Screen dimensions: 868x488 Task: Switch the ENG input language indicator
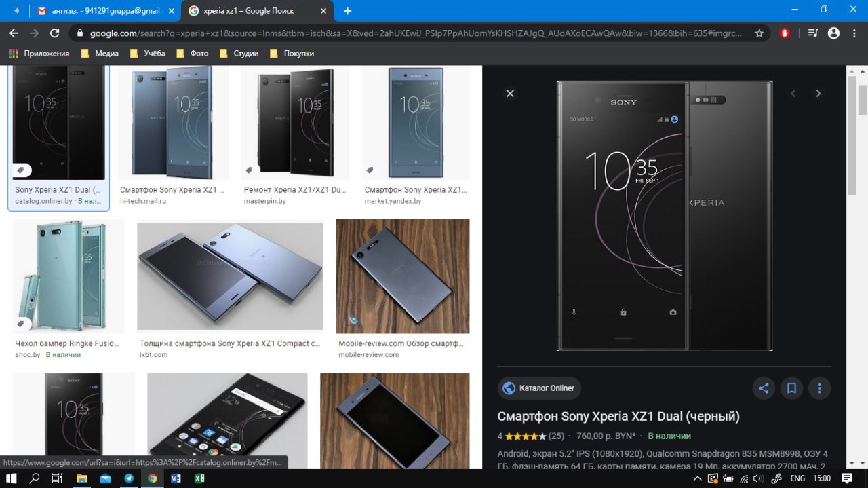(x=797, y=478)
